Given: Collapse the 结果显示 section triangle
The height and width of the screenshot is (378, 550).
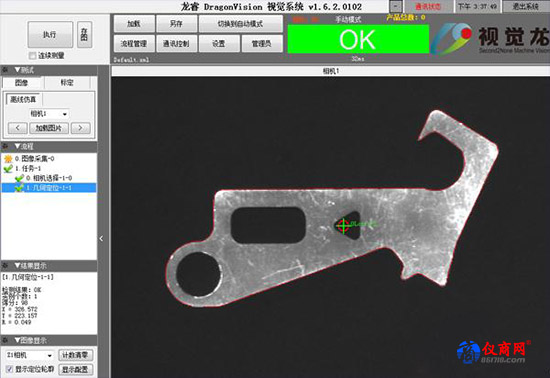Looking at the screenshot, I should pos(17,265).
